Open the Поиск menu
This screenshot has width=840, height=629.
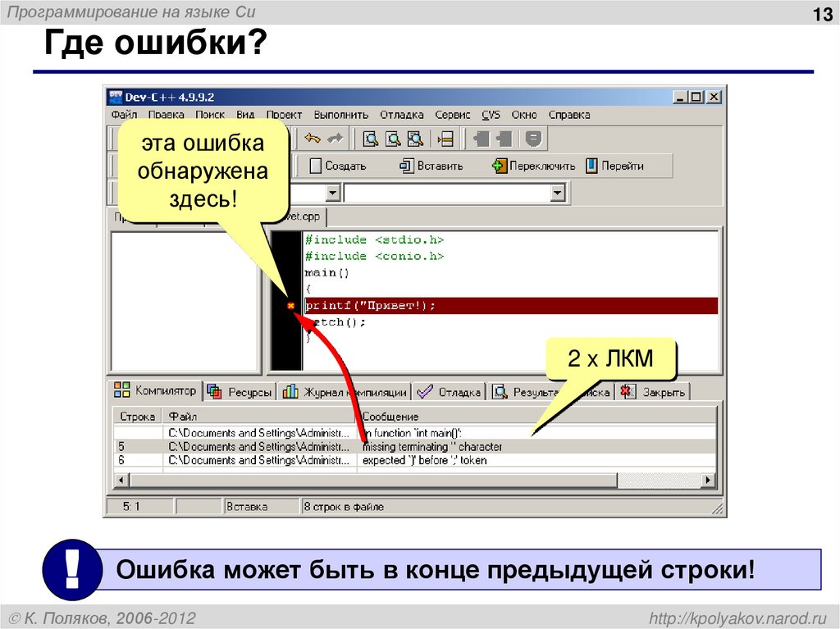click(x=210, y=115)
